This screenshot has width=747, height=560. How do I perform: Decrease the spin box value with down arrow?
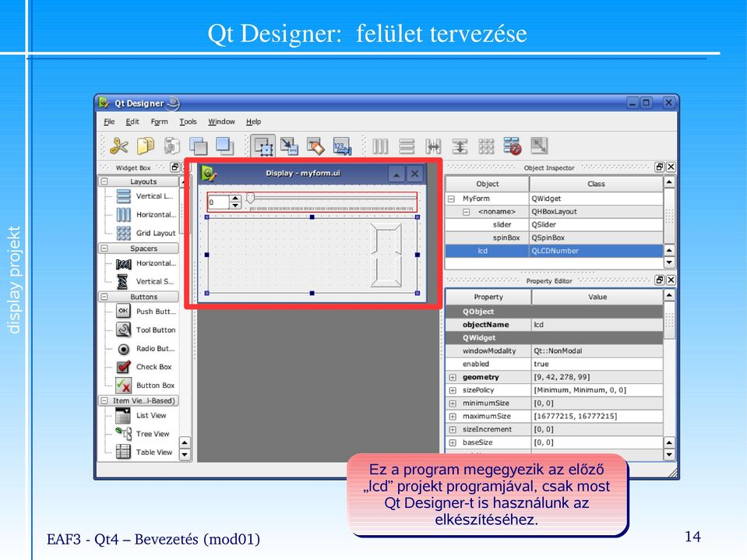pos(235,206)
